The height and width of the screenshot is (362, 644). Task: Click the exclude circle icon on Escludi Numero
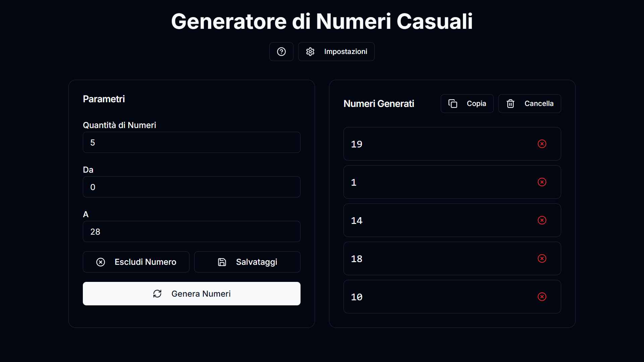(x=100, y=262)
